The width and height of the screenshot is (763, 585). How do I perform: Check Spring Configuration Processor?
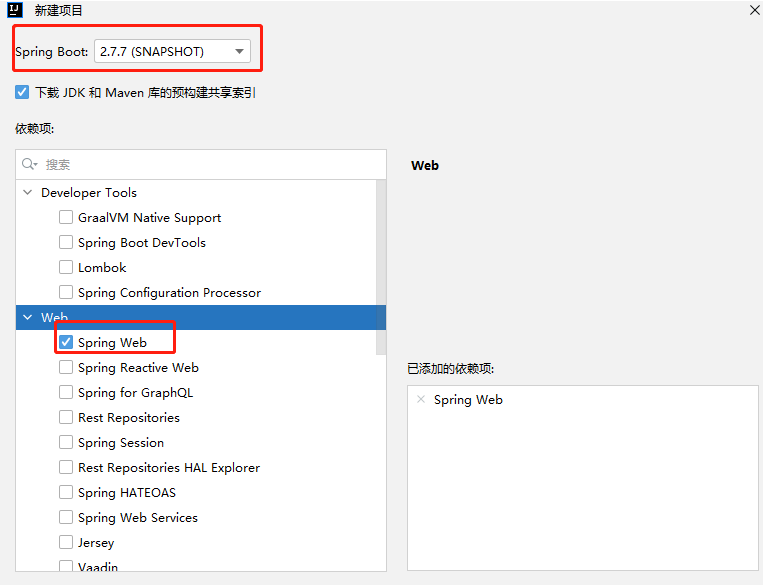[66, 292]
